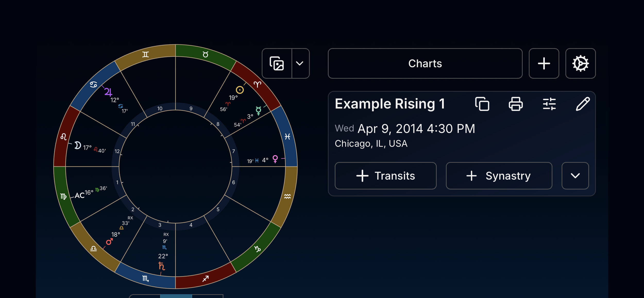Click the Moon glyph in Leo
The height and width of the screenshot is (298, 644).
click(x=78, y=145)
